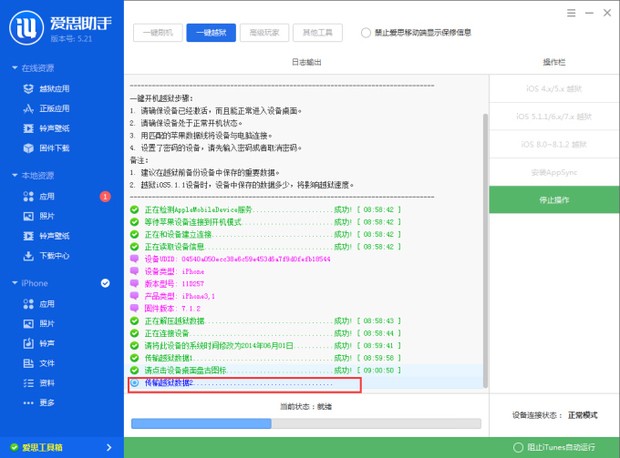Screen dimensions: 620x458
Task: Open 文件 under the iPhone section
Action: click(x=39, y=363)
